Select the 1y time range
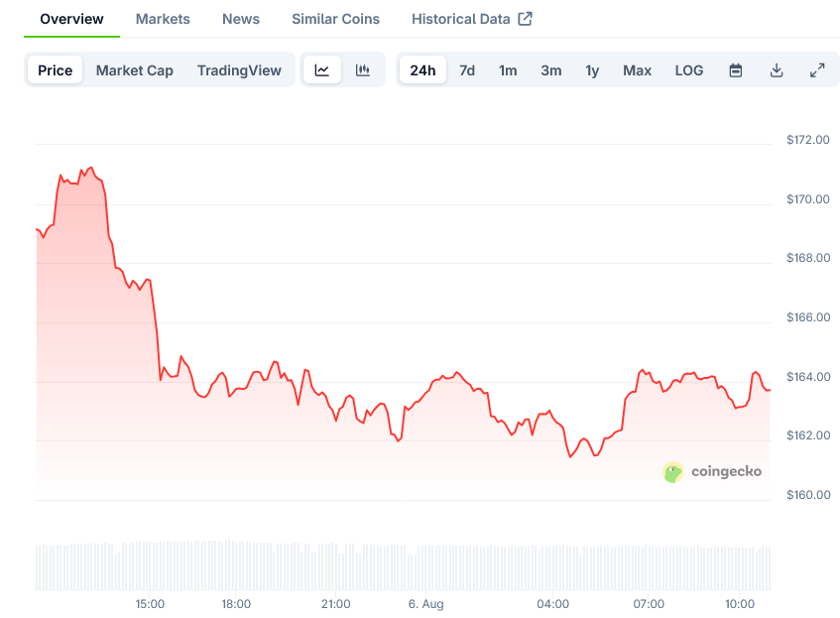This screenshot has height=618, width=840. coord(592,70)
